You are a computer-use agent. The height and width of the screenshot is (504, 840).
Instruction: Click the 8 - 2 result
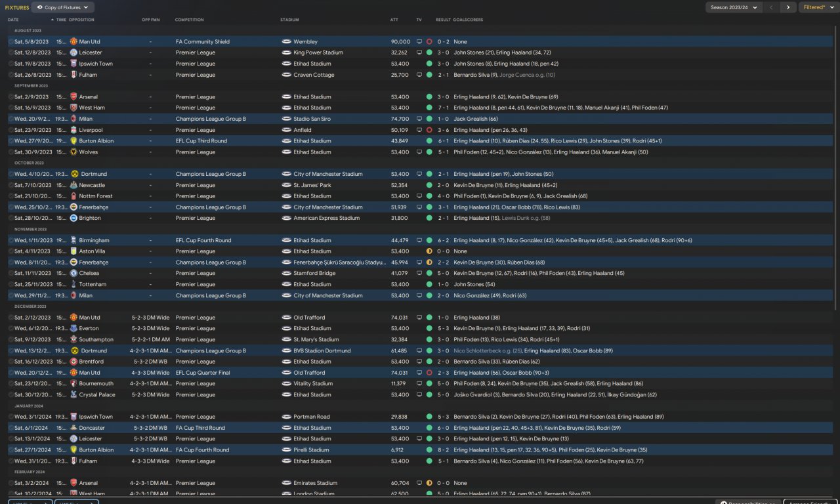coord(443,450)
